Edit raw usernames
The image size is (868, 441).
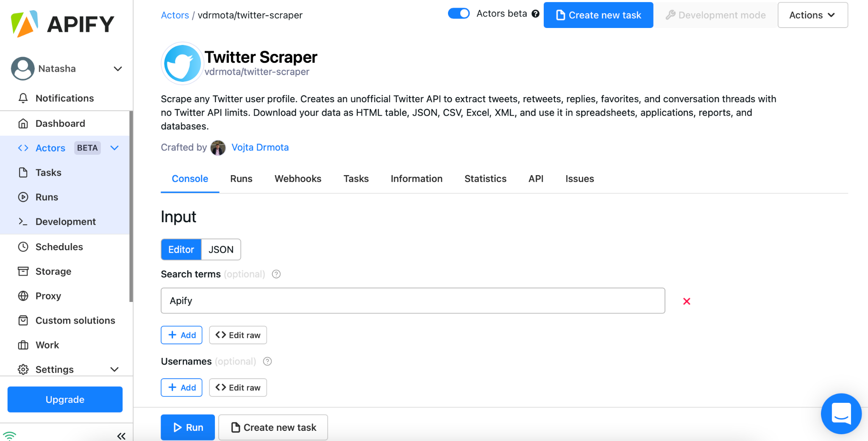[238, 388]
